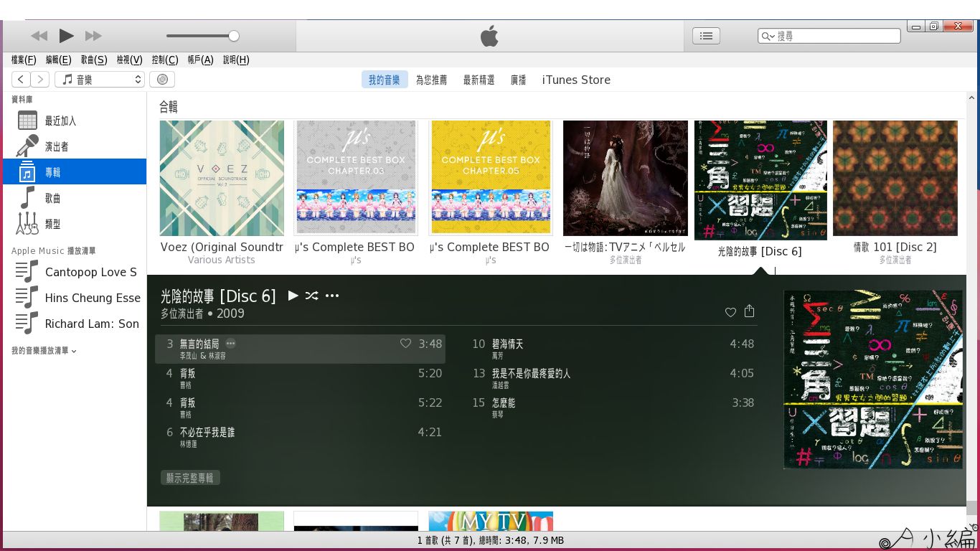This screenshot has width=980, height=551.
Task: Select 類型 in the sidebar
Action: coord(75,224)
